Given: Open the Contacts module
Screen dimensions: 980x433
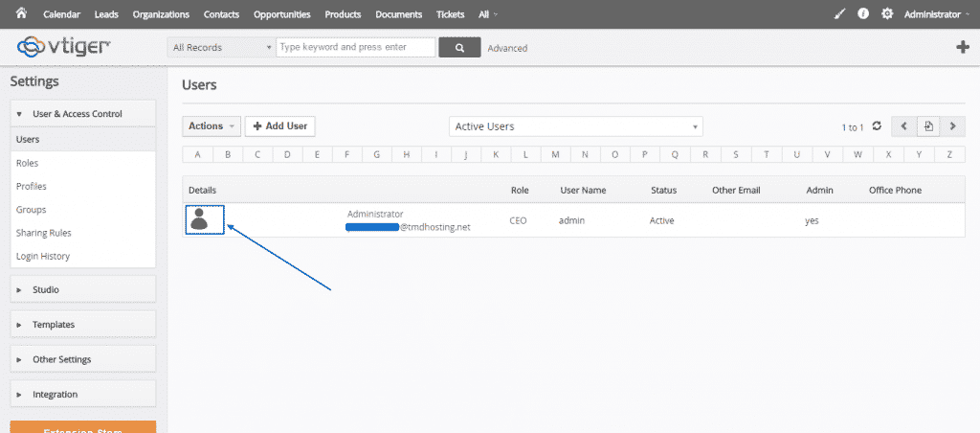Looking at the screenshot, I should [221, 13].
